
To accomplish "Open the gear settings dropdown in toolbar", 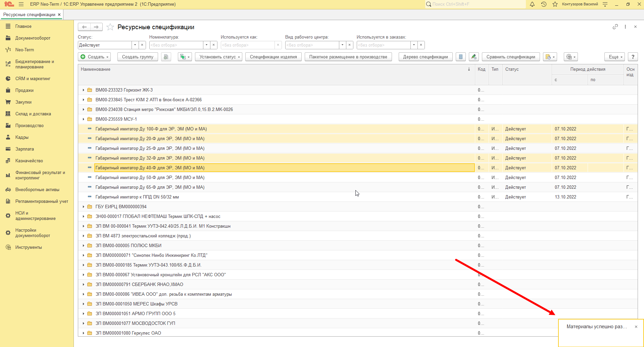I will pos(571,57).
